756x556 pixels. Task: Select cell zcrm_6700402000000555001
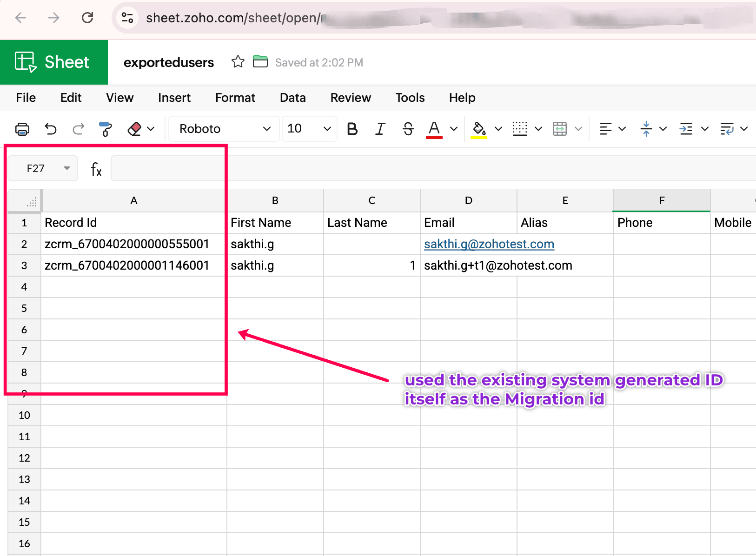click(134, 244)
